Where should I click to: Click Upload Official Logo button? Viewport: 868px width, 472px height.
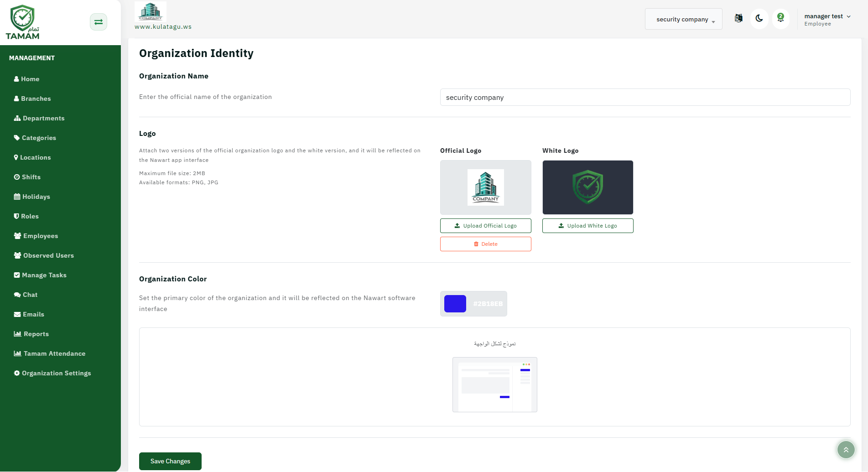[x=486, y=226]
